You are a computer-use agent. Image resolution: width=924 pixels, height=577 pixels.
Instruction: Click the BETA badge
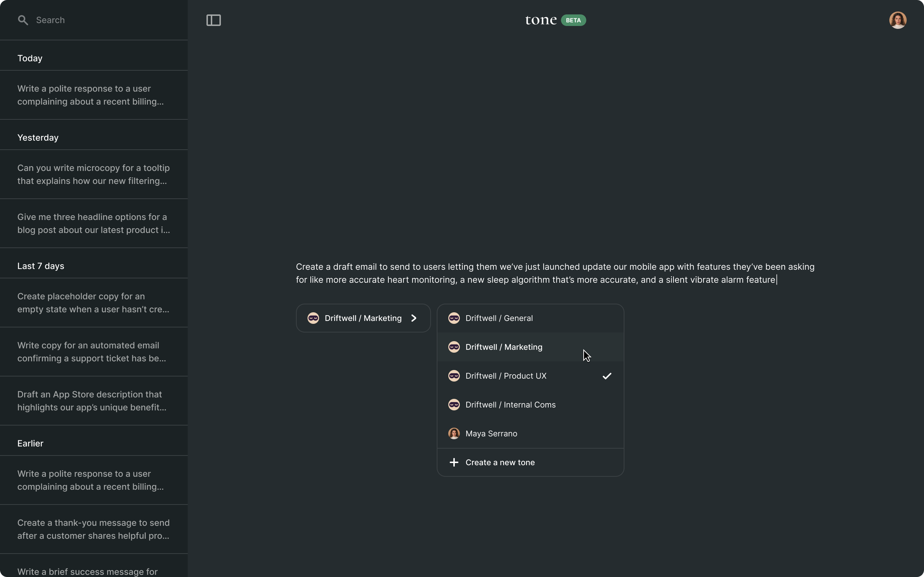(x=573, y=20)
